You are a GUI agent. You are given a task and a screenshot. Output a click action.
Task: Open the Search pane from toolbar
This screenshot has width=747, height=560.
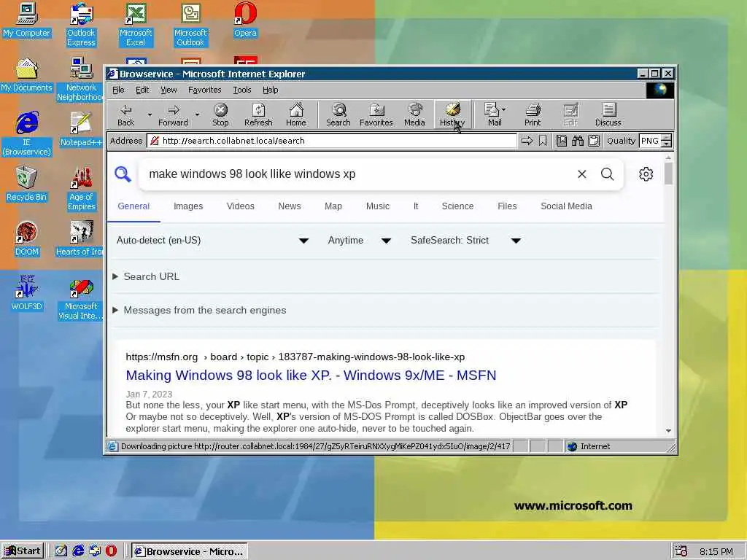(x=338, y=114)
